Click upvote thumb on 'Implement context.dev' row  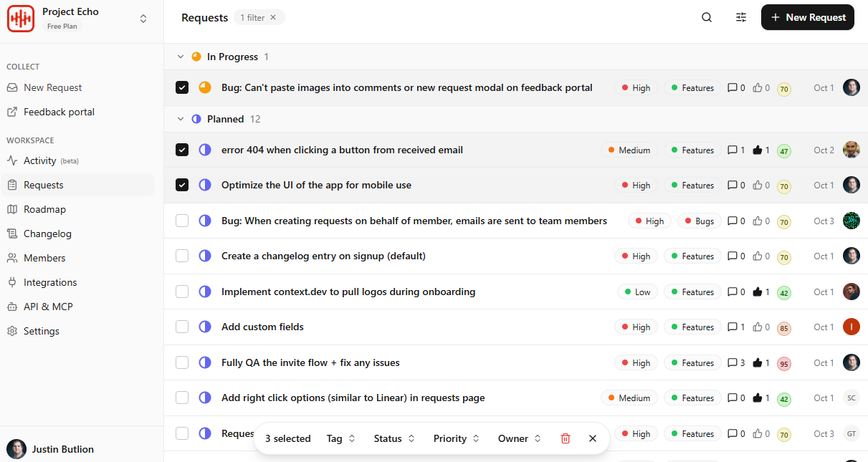(x=757, y=292)
